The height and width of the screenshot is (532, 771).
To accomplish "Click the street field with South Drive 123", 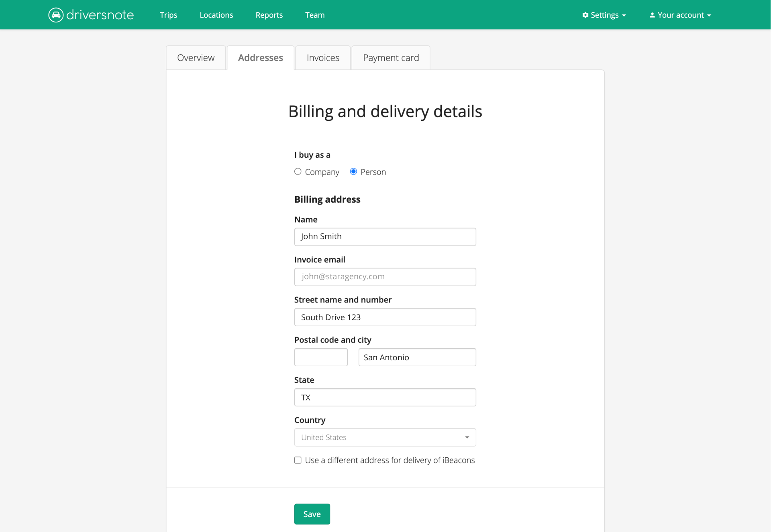I will [385, 317].
